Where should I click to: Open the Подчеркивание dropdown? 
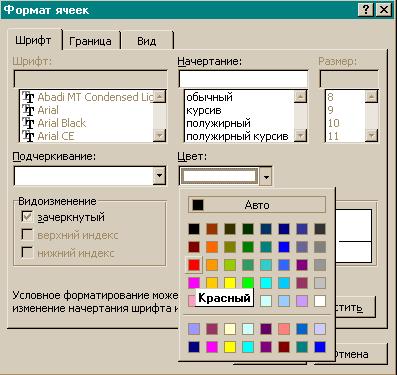tap(159, 175)
